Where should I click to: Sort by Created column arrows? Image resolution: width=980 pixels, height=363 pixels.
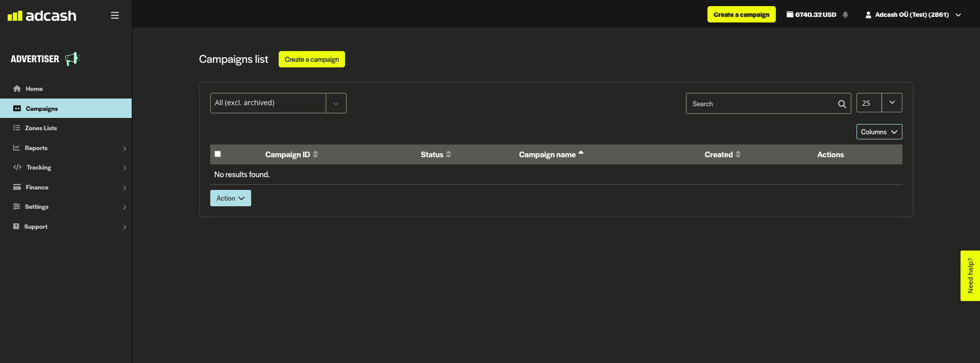pos(738,154)
